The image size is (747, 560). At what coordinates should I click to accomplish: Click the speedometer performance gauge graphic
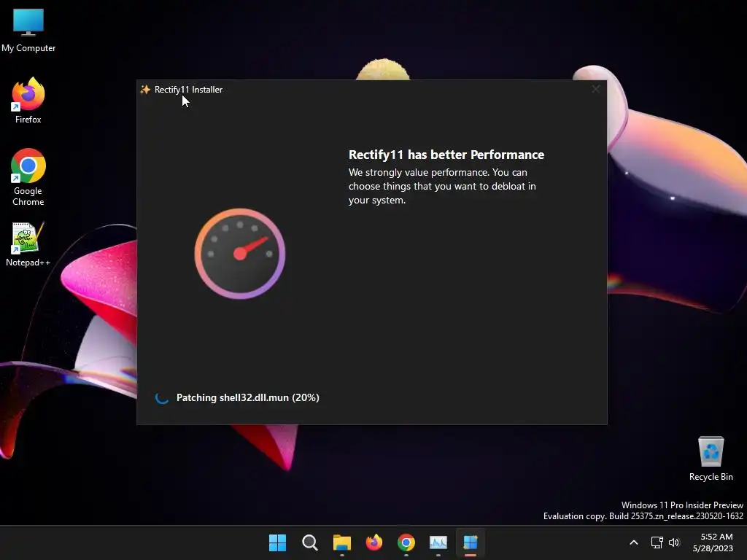click(239, 253)
